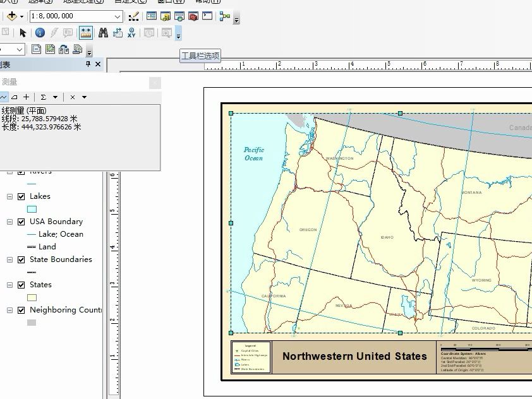Screen dimensions: 532x399
Task: Select Measure Line mode in Measure window
Action: click(3, 97)
